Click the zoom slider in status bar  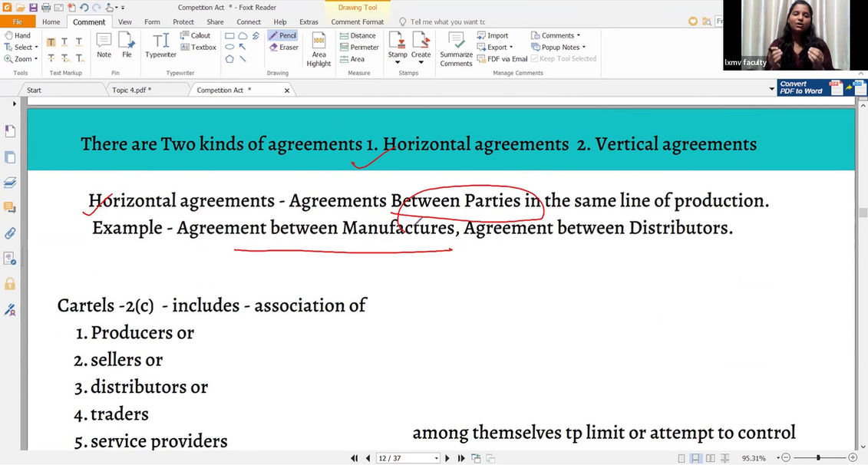(x=819, y=458)
